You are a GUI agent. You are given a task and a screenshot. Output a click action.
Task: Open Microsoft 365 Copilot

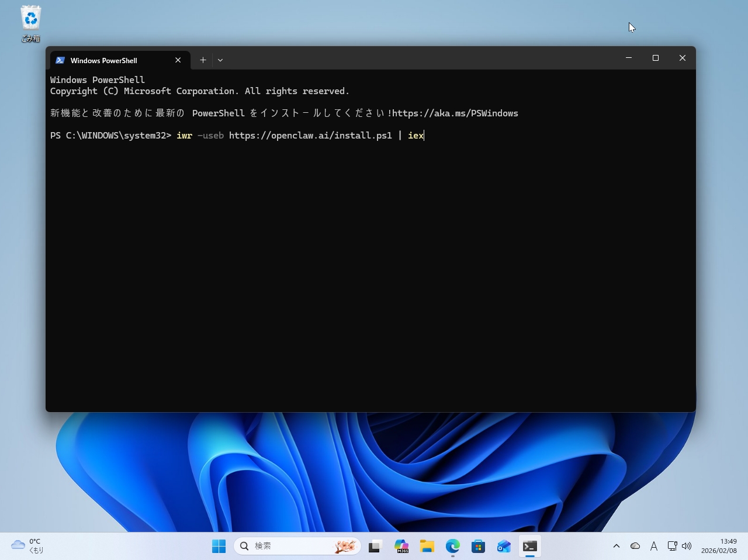click(401, 546)
